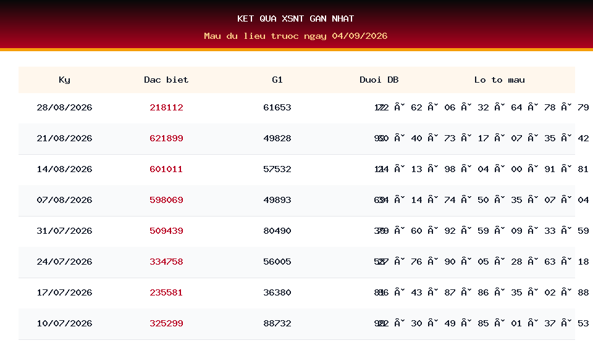The height and width of the screenshot is (364, 593).
Task: Select the 21/08/2026 draw date
Action: pos(64,139)
